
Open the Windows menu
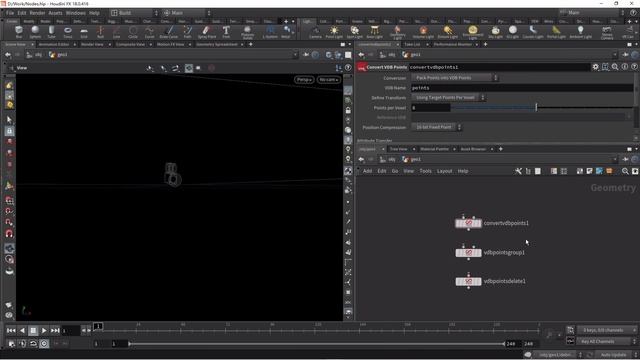pos(76,13)
